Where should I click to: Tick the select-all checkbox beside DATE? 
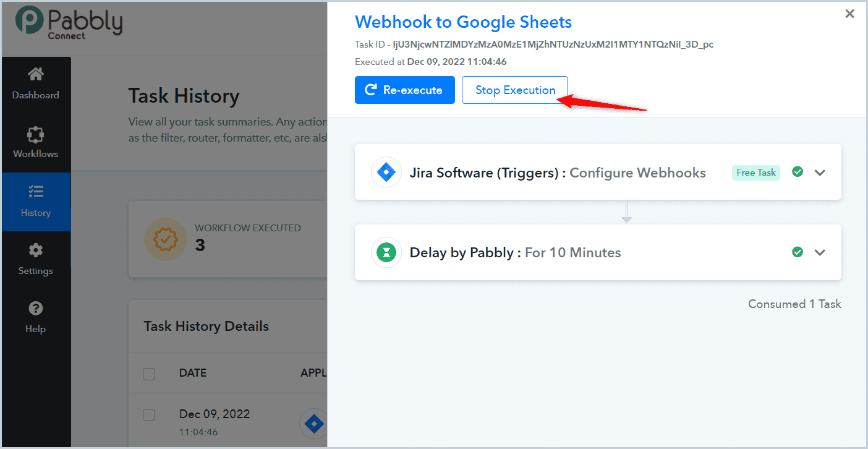(x=149, y=374)
